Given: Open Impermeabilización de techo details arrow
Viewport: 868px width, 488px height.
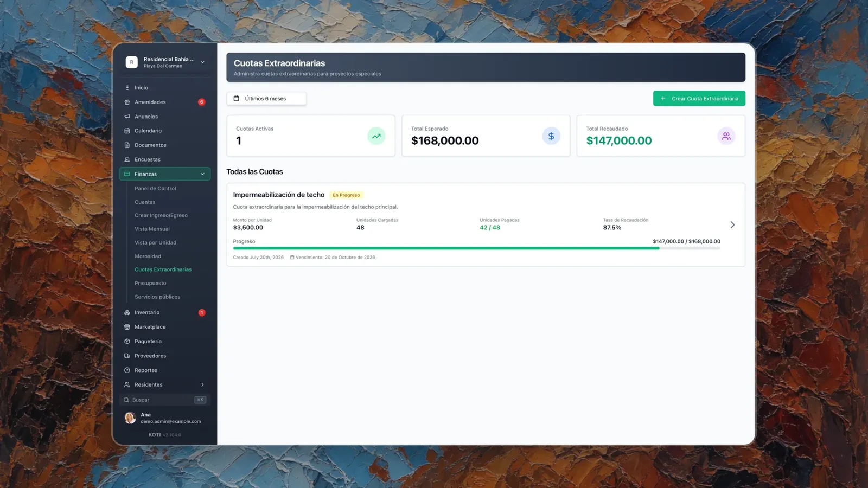Looking at the screenshot, I should tap(732, 225).
